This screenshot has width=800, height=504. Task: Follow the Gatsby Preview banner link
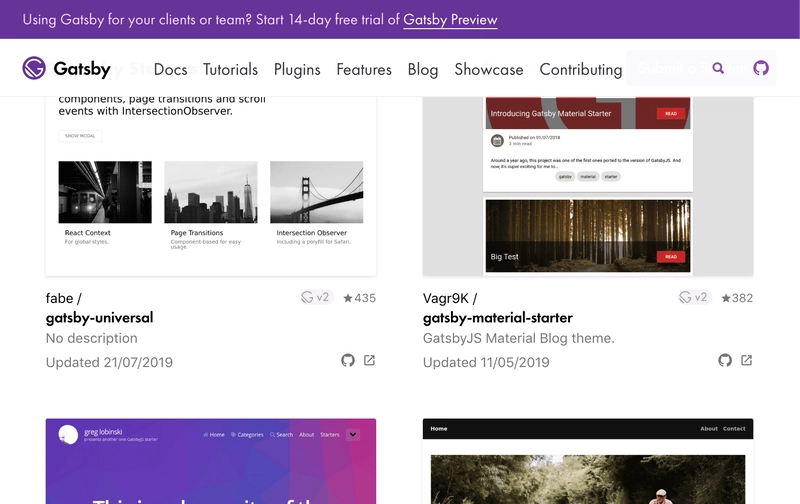[450, 19]
